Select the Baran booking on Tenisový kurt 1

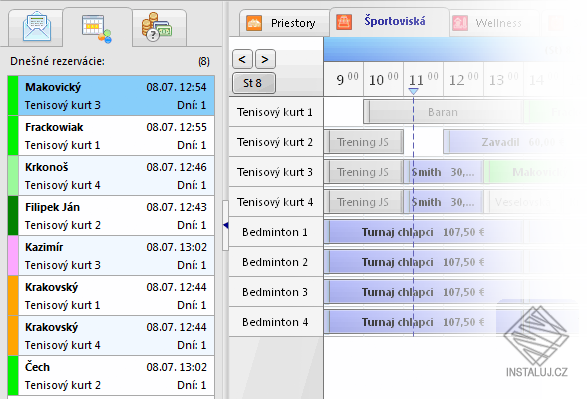click(443, 112)
